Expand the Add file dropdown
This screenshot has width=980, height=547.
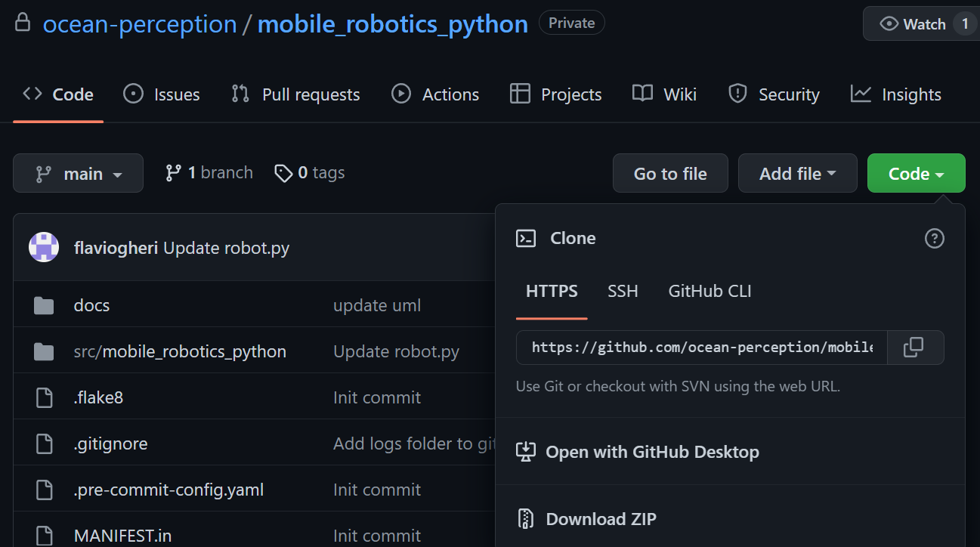coord(797,174)
